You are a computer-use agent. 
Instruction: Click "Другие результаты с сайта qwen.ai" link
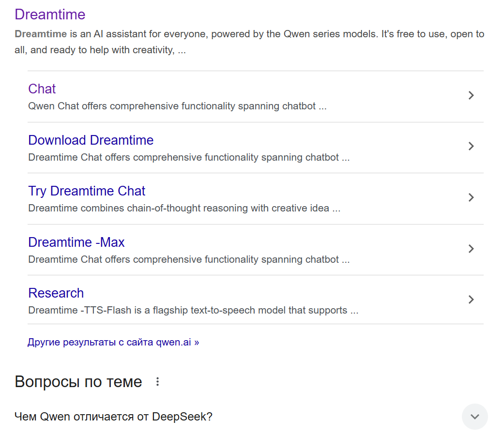pos(113,343)
